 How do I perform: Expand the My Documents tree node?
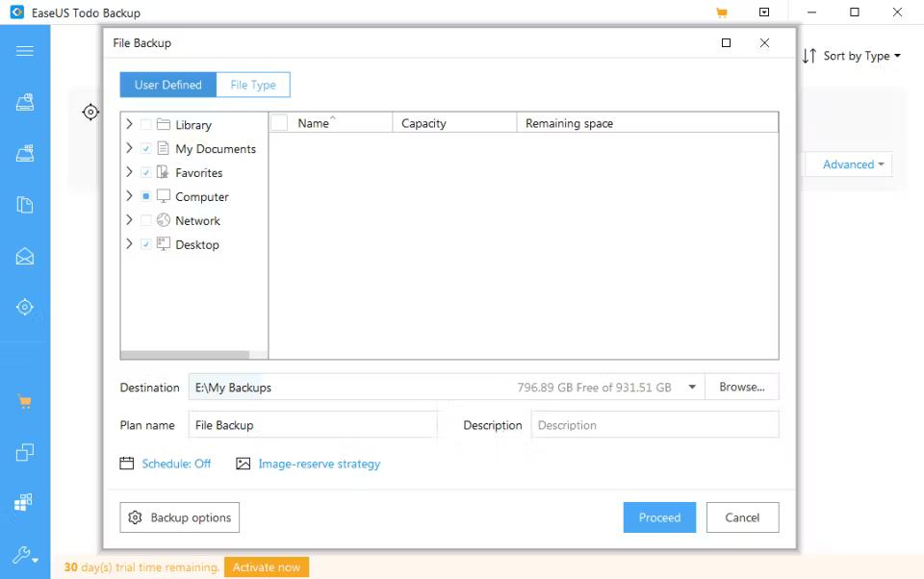[129, 148]
